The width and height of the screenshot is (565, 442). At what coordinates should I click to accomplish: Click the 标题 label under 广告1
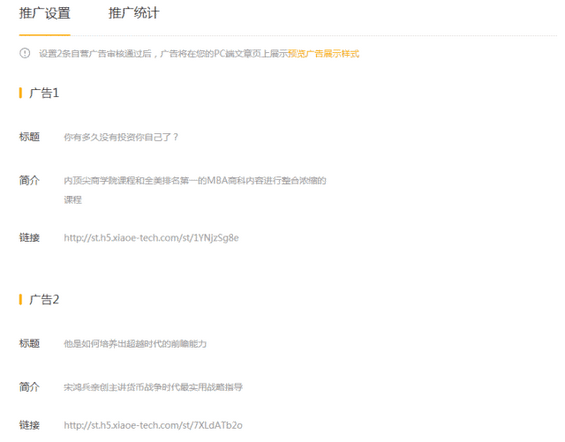[x=29, y=137]
